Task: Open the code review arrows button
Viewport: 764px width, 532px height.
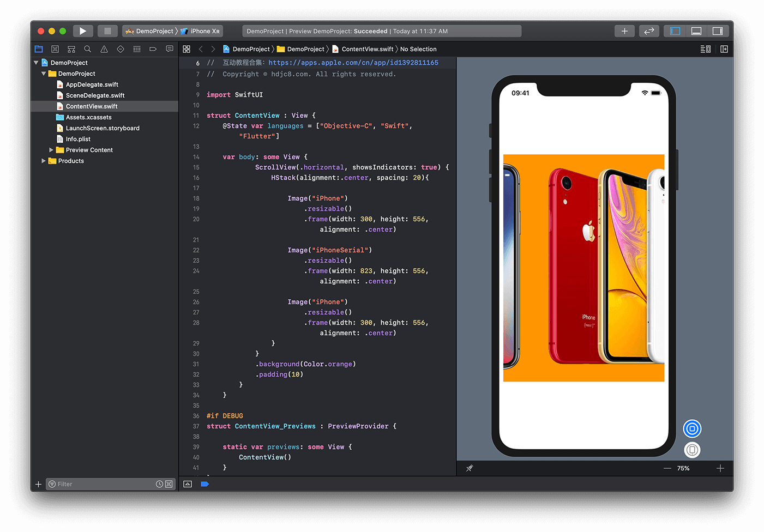Action: 649,31
